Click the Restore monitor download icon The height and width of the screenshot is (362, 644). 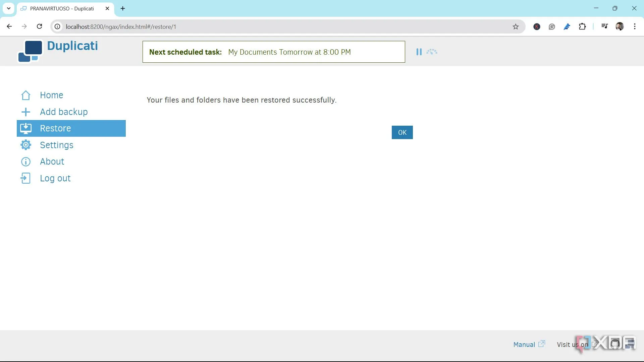tap(26, 128)
